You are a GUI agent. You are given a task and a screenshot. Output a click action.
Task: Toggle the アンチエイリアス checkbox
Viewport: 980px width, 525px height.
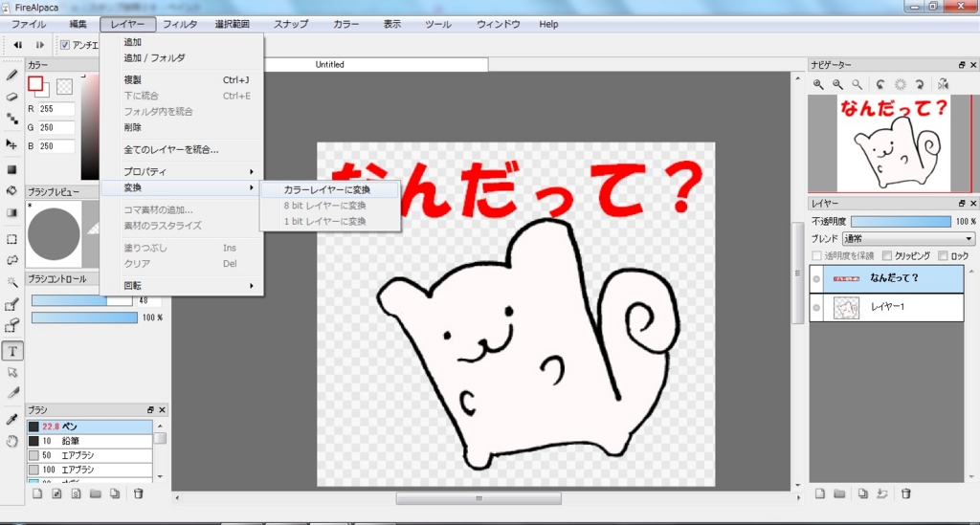[65, 45]
